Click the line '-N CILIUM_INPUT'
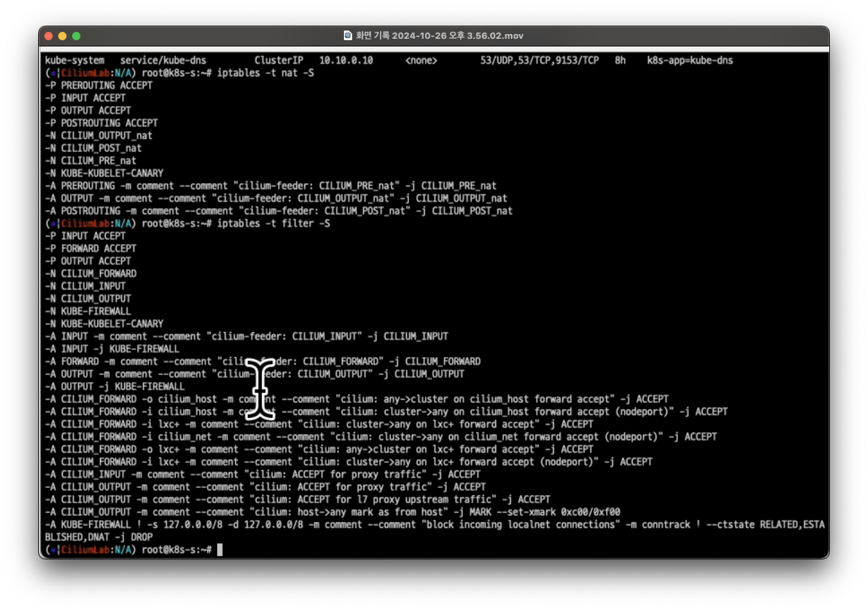This screenshot has width=868, height=610. (85, 286)
